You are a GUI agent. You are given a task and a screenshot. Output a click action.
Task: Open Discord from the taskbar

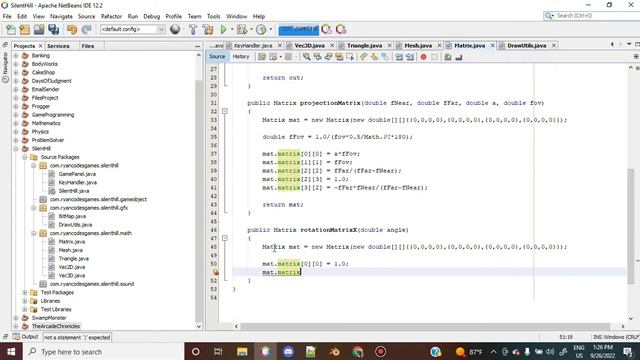point(288,351)
